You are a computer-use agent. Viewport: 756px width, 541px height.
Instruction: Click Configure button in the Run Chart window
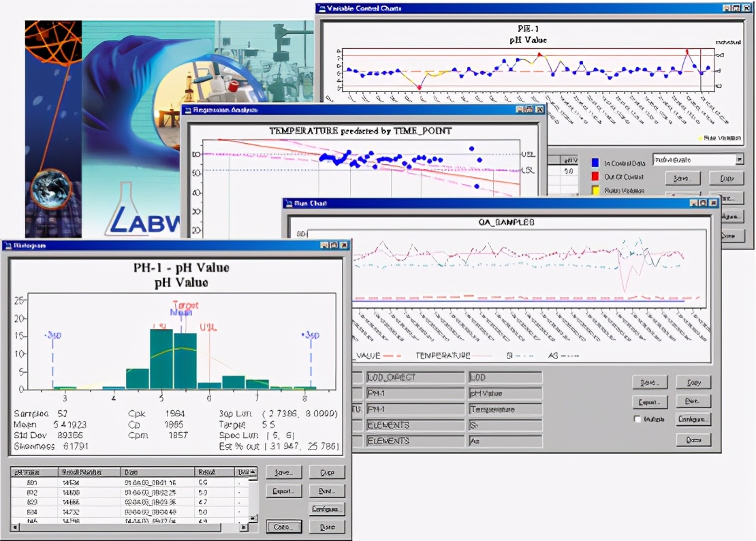coord(693,419)
